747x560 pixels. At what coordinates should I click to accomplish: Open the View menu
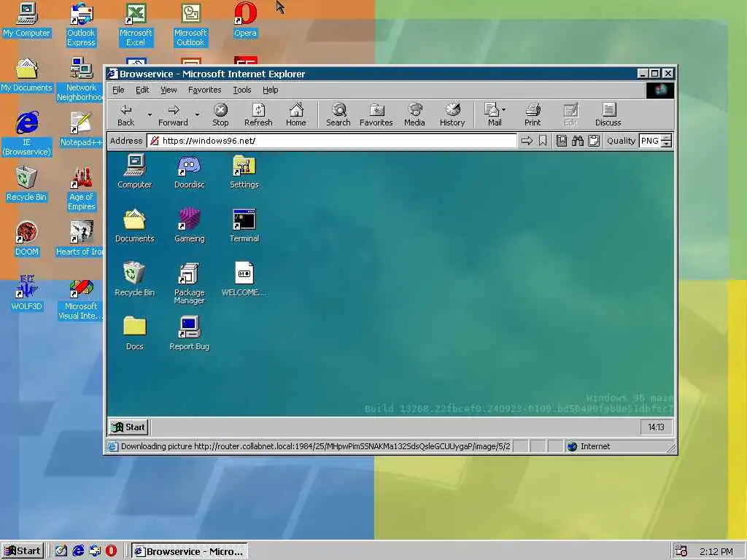[169, 90]
